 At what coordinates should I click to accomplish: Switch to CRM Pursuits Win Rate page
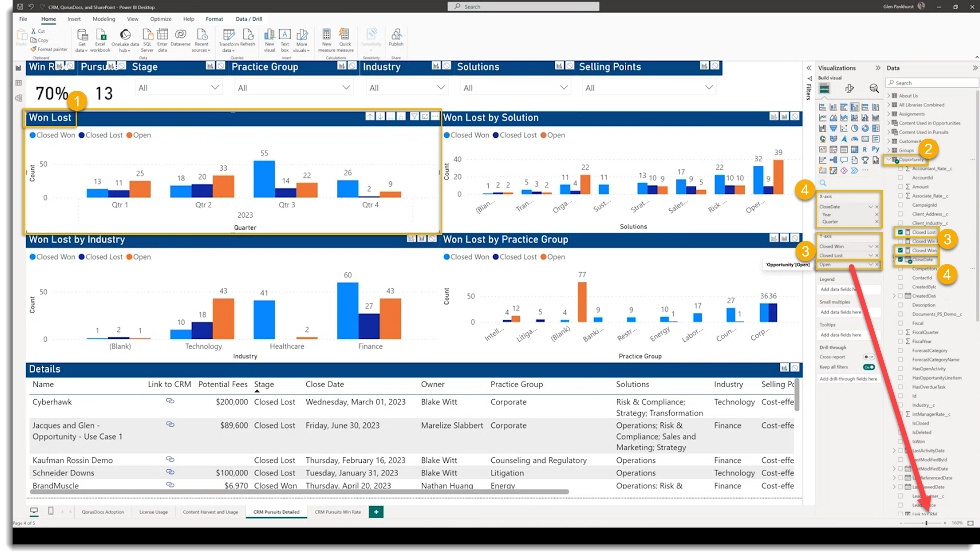coord(338,512)
